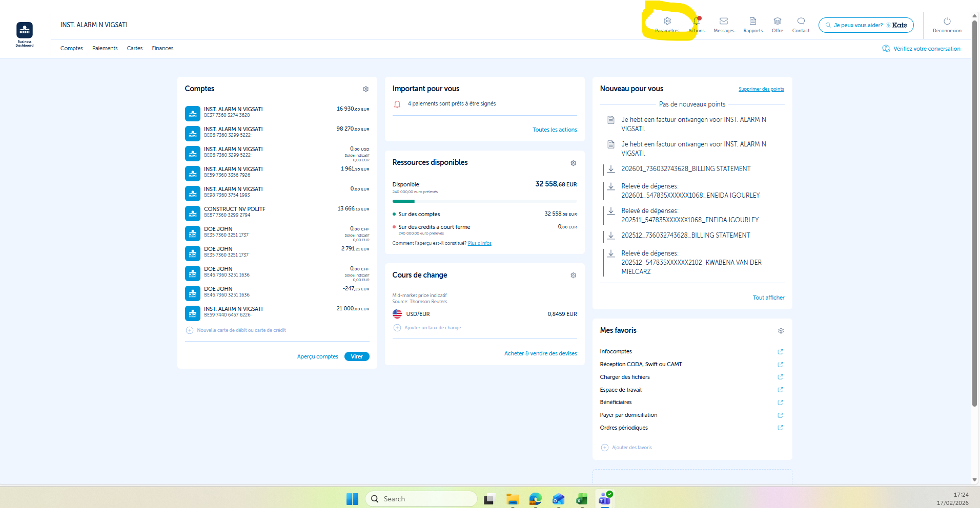Open the Finances menu
Screen dimensions: 980x508
[162, 48]
